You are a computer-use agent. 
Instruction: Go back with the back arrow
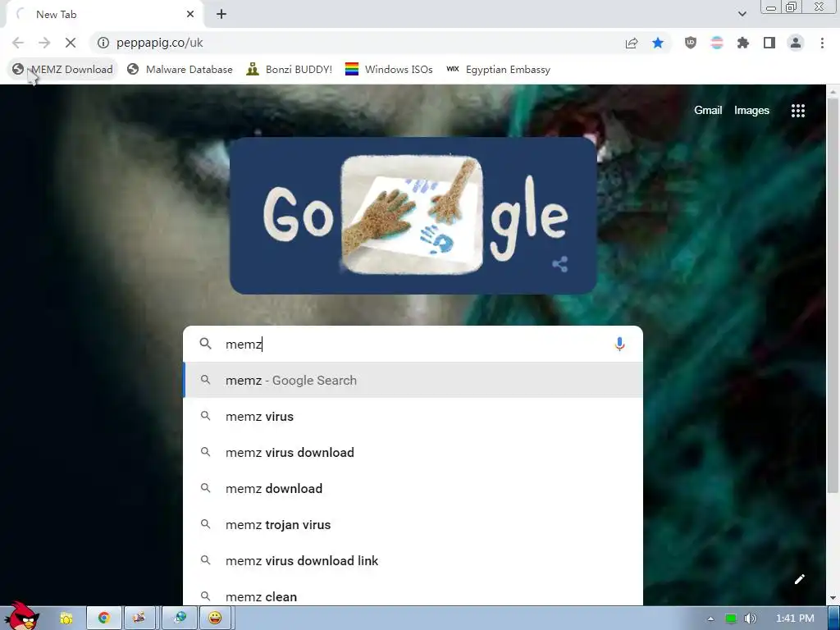(x=18, y=43)
